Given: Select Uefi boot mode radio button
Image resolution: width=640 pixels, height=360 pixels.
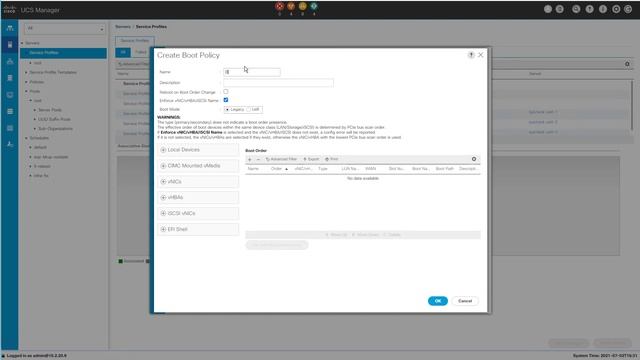Looking at the screenshot, I should point(249,109).
